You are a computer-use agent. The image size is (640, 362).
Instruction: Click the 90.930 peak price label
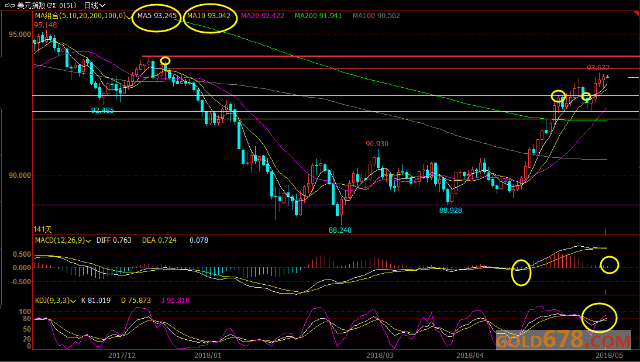[x=377, y=144]
